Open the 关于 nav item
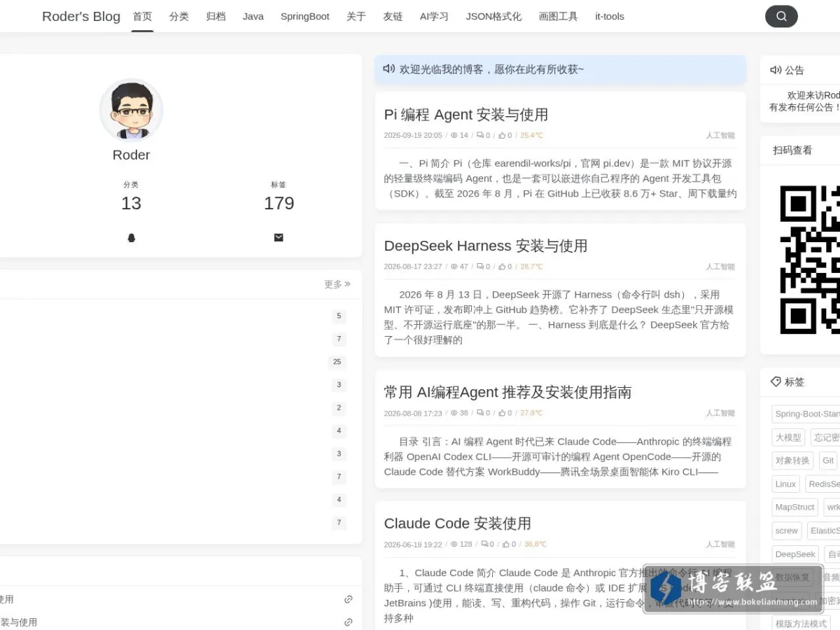The image size is (840, 630). click(356, 16)
